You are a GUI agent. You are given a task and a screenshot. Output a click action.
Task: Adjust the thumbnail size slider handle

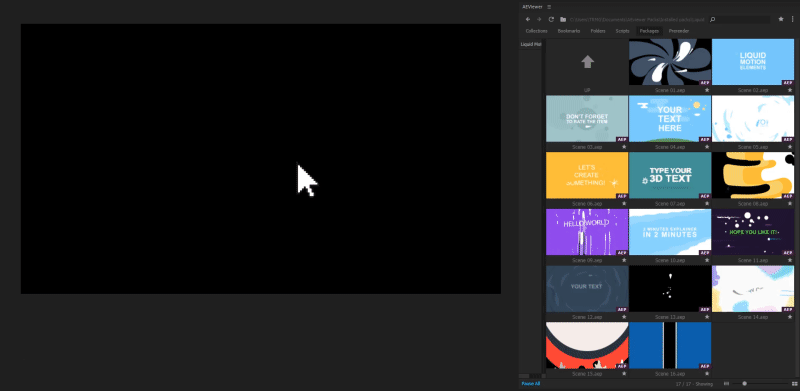[x=744, y=383]
